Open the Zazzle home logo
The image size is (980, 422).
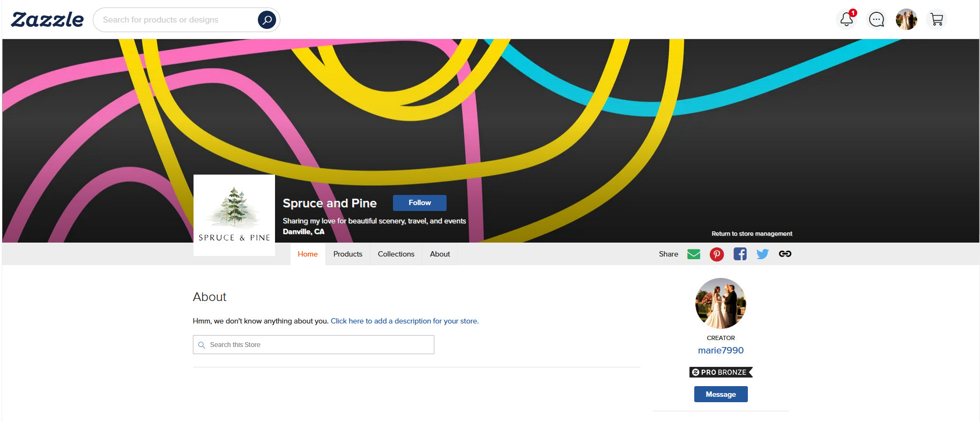(47, 20)
